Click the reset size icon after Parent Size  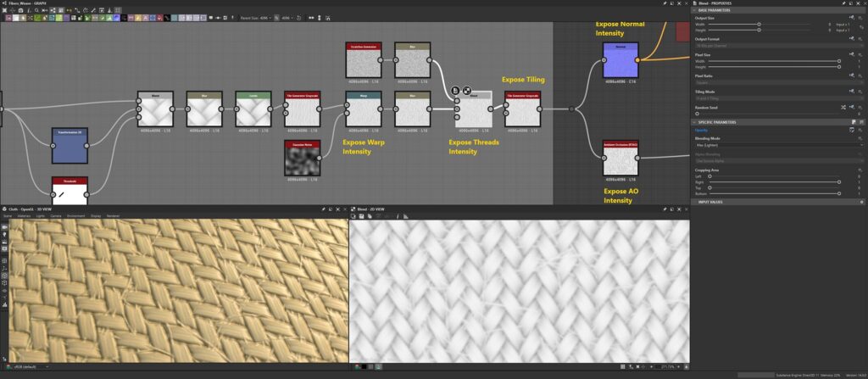click(x=299, y=18)
